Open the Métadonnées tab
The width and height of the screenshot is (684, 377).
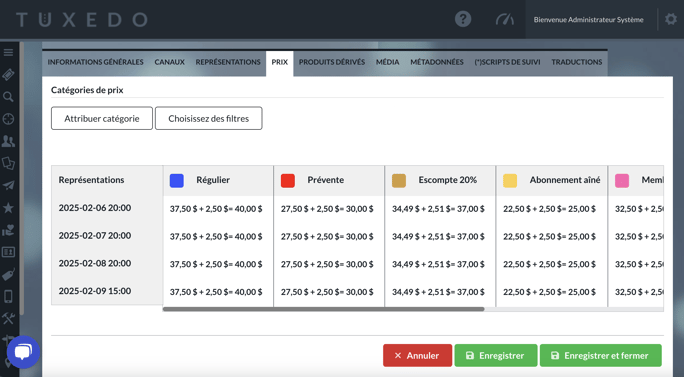coord(437,62)
